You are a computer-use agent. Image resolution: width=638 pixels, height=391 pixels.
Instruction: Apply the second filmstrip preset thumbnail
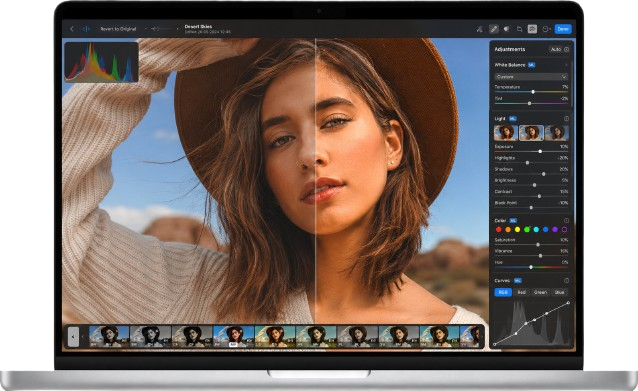[150, 336]
